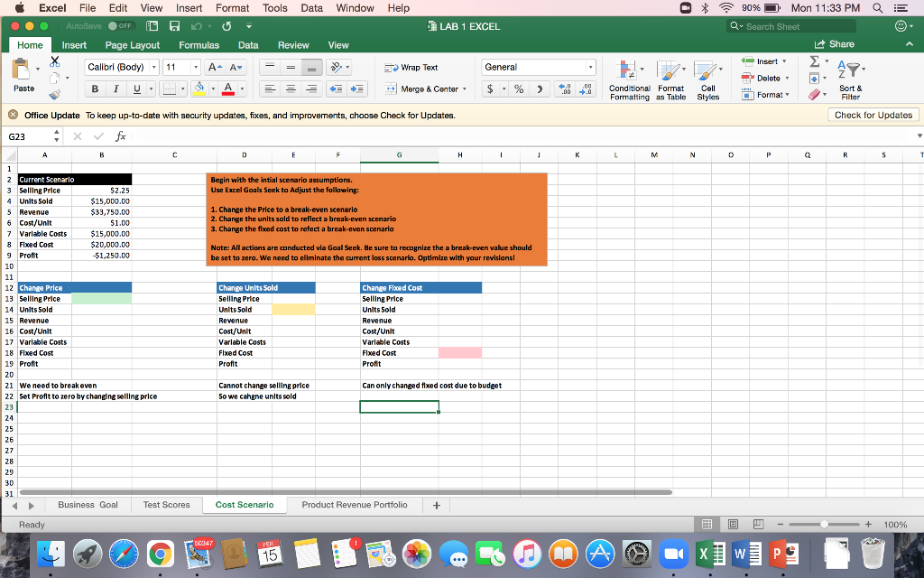Open the font name dropdown
The height and width of the screenshot is (578, 924).
pos(121,67)
